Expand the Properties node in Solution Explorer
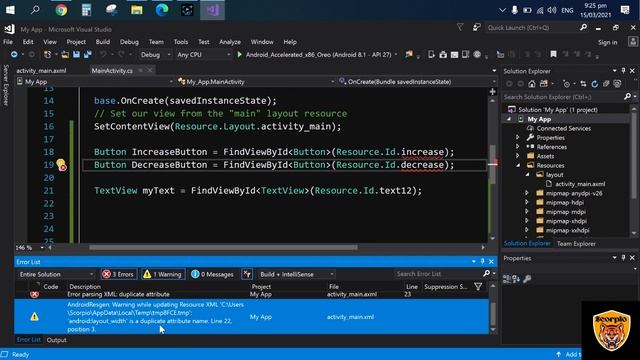 518,138
